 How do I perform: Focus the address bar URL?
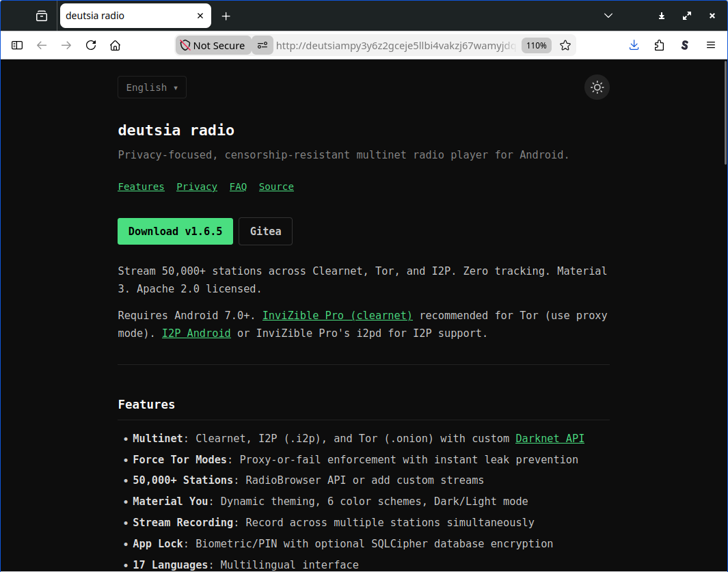pyautogui.click(x=396, y=46)
